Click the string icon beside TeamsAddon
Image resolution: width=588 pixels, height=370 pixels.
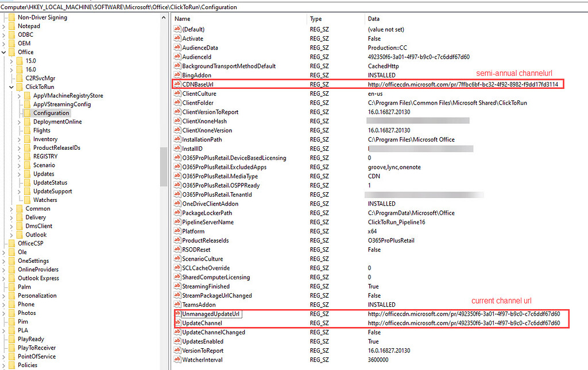point(176,305)
